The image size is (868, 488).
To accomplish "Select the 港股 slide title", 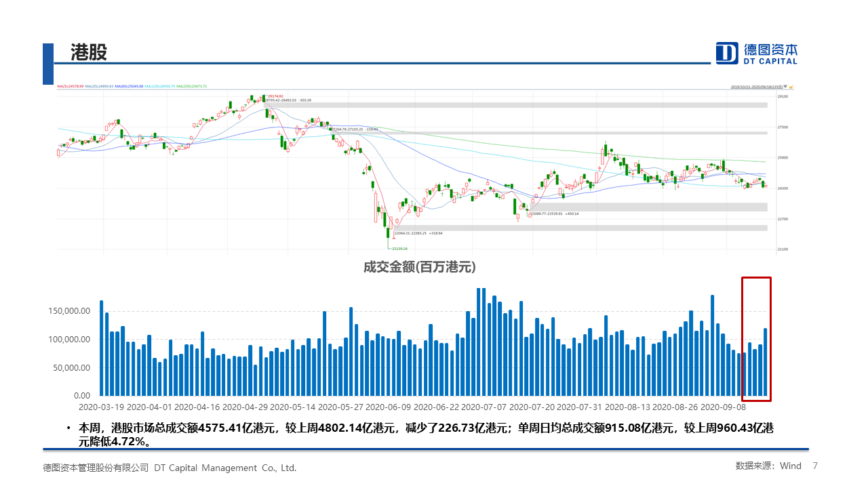I will [x=89, y=52].
